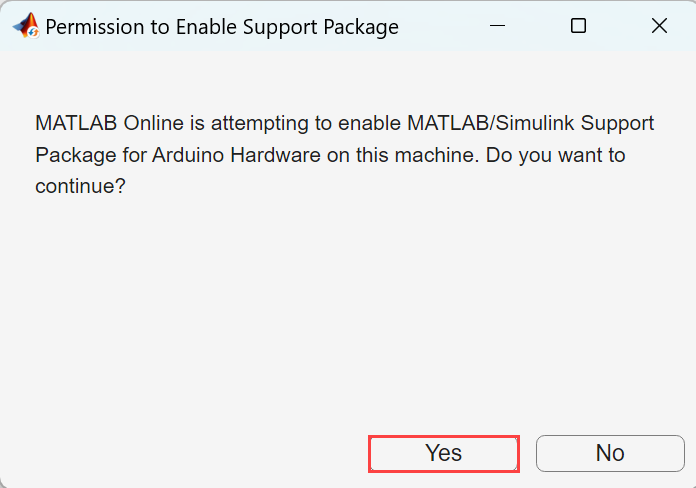Screen dimensions: 696x488
Task: Click the blank dialog area above the buttons
Action: click(x=347, y=320)
